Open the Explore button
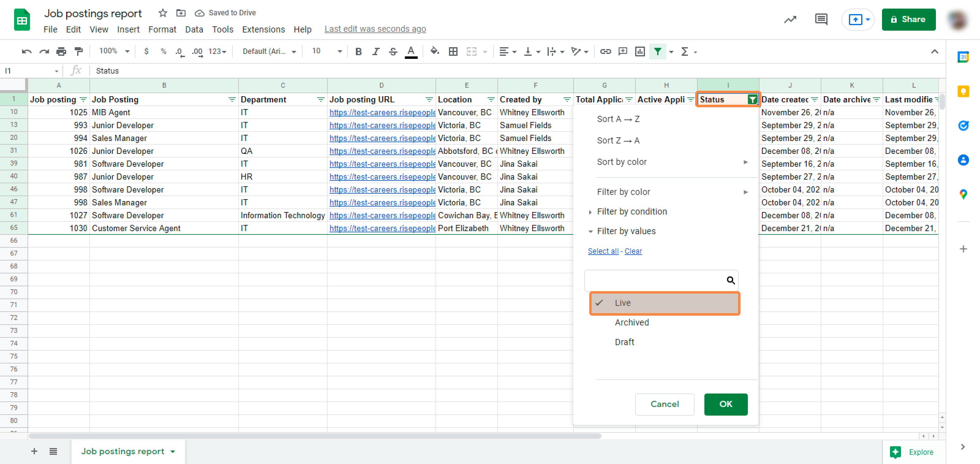Screen dimensions: 980x464 (911, 452)
